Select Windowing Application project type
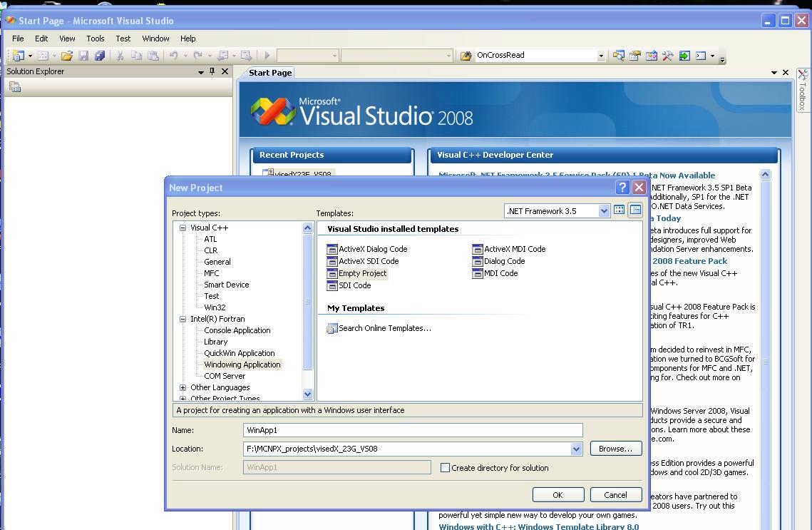 coord(242,365)
